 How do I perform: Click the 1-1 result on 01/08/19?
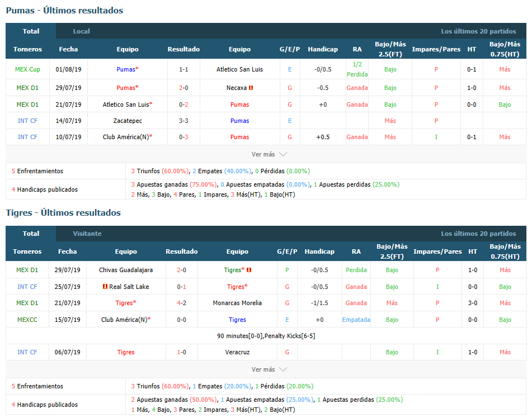[183, 69]
